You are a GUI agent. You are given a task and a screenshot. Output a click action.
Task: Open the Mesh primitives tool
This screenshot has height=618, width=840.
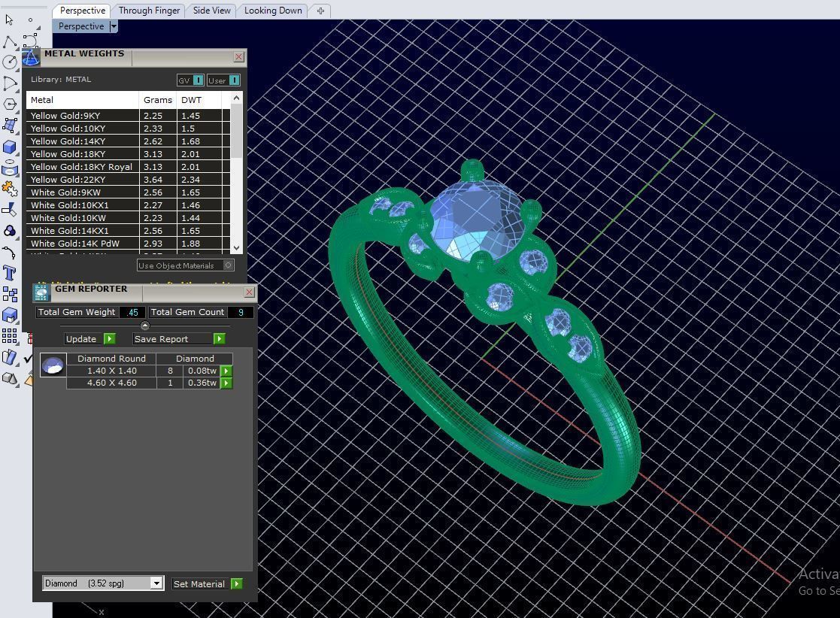[10, 378]
